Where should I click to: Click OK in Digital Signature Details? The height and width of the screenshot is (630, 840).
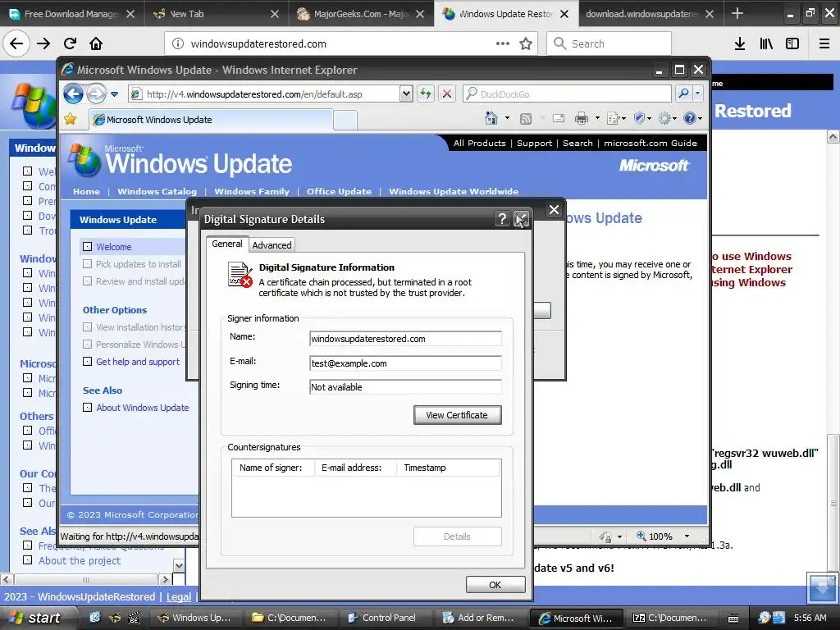point(495,584)
